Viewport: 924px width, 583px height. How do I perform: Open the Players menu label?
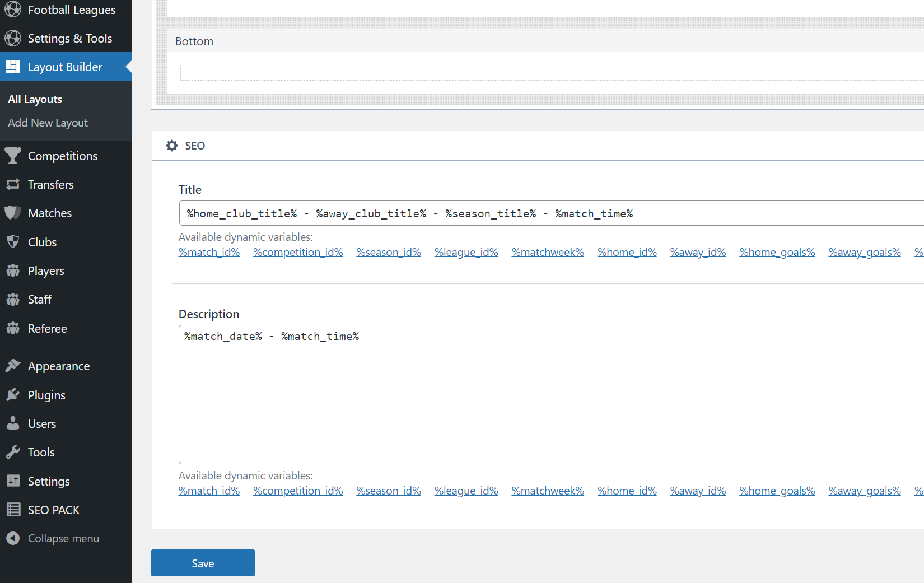tap(46, 270)
